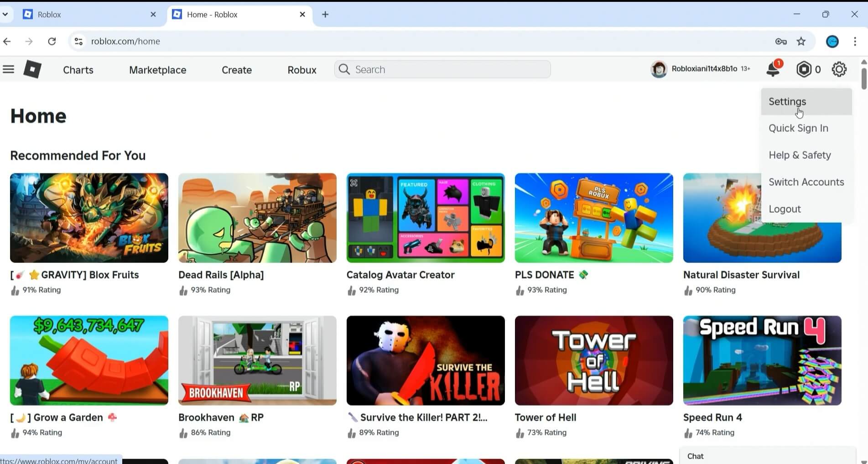The height and width of the screenshot is (464, 868).
Task: Click the settings gear icon
Action: [x=839, y=69]
